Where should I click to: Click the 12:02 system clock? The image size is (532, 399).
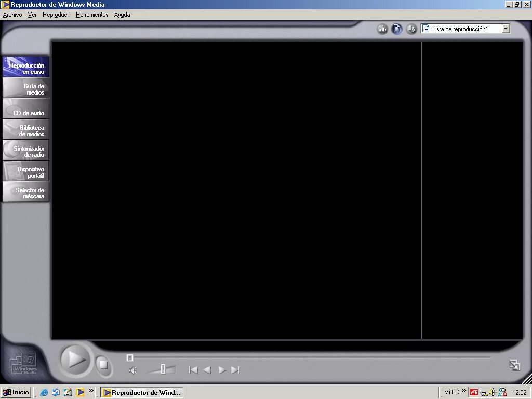(x=519, y=393)
